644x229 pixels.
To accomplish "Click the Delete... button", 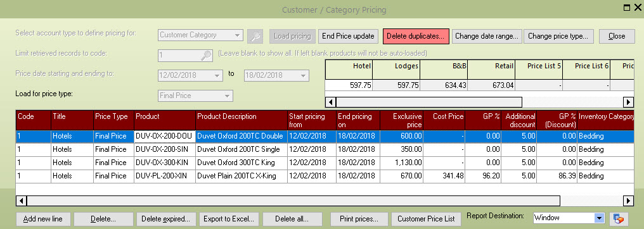I will click(x=103, y=219).
